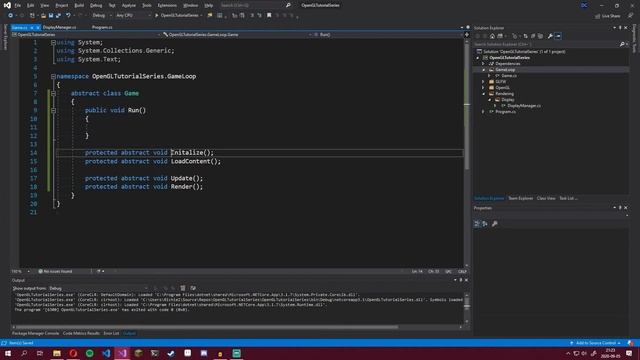Click Collapse All icon in Solution Explorer toolbar
Screen dimensions: 640x360
(x=533, y=36)
